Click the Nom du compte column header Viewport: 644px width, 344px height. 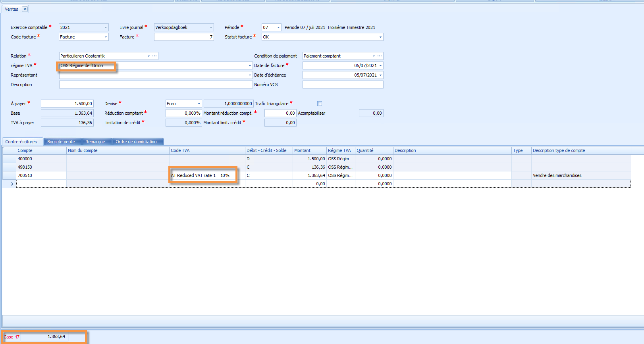tap(118, 150)
